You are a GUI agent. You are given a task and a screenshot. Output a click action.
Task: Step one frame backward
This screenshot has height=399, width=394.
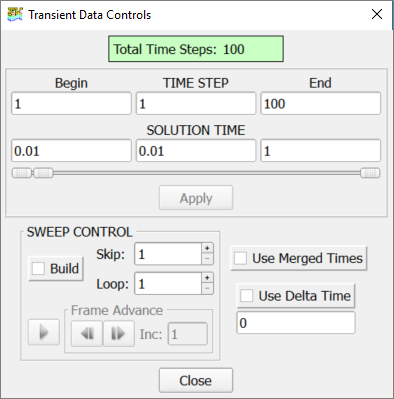pyautogui.click(x=87, y=334)
